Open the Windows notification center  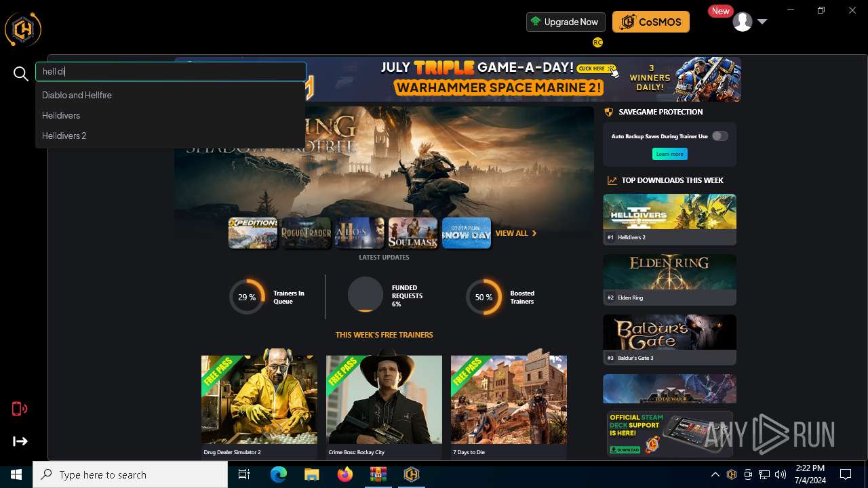pos(846,474)
